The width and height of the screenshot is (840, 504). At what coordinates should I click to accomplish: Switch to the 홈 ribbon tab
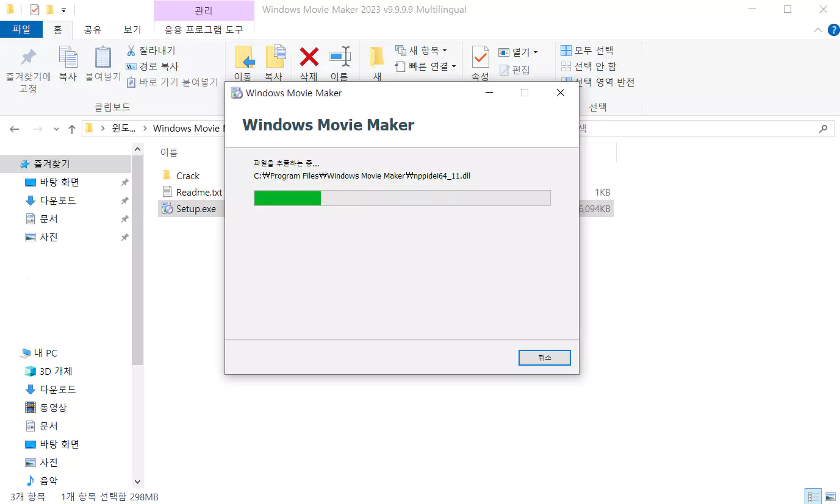pyautogui.click(x=57, y=30)
